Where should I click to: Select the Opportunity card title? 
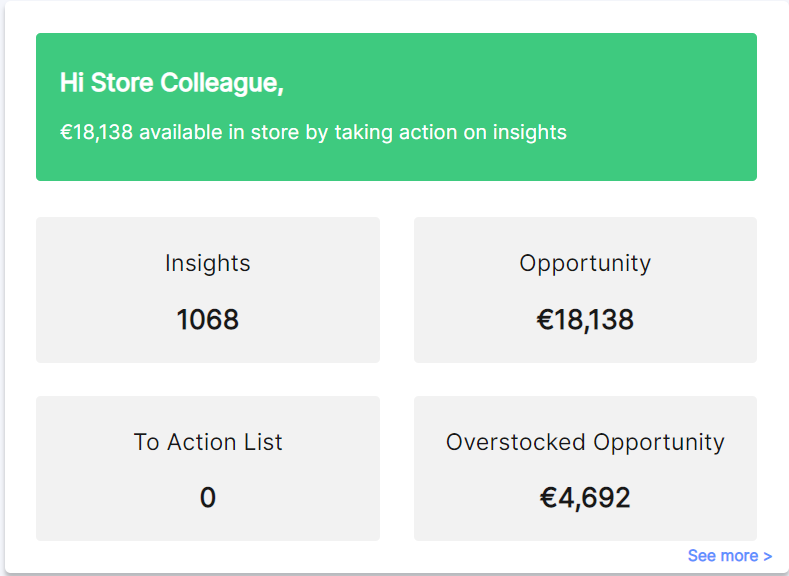[585, 263]
